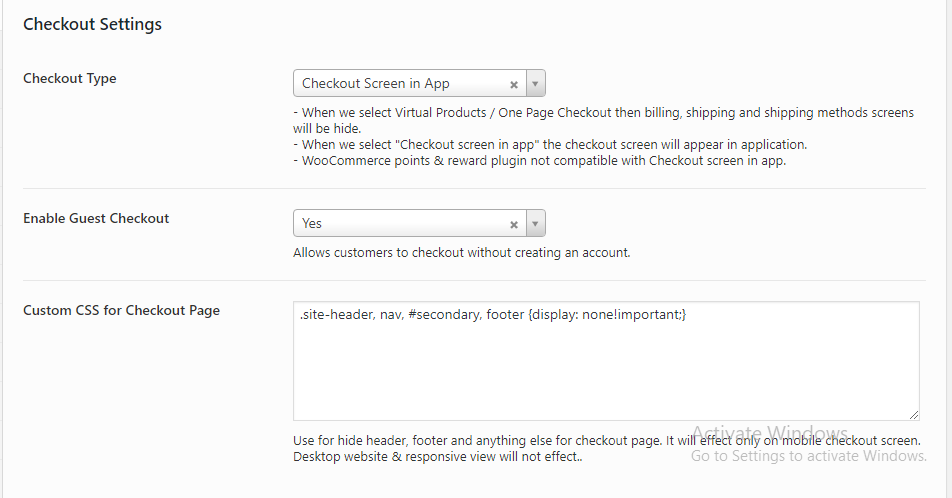Click the 'Checkout screen in app' explanation line
This screenshot has width=952, height=498.
[x=550, y=144]
